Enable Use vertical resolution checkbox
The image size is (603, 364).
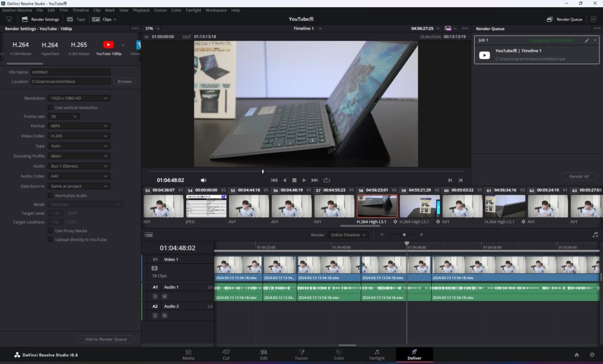(50, 107)
